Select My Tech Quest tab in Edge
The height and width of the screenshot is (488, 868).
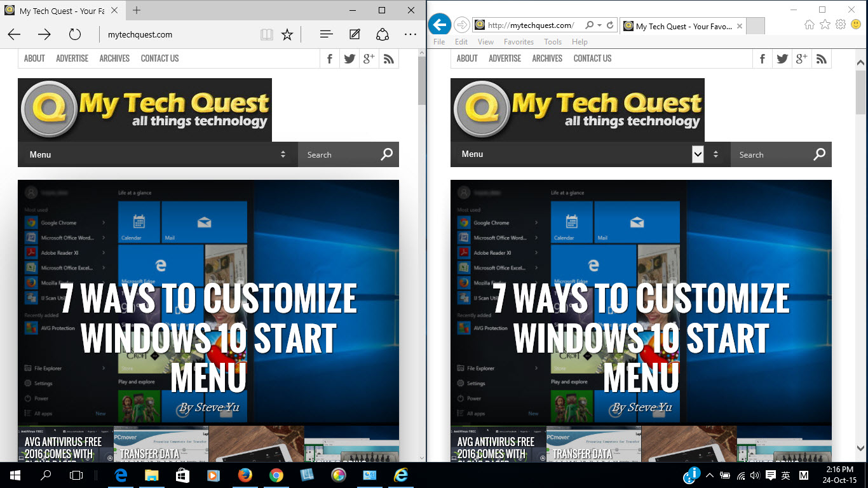tap(61, 10)
